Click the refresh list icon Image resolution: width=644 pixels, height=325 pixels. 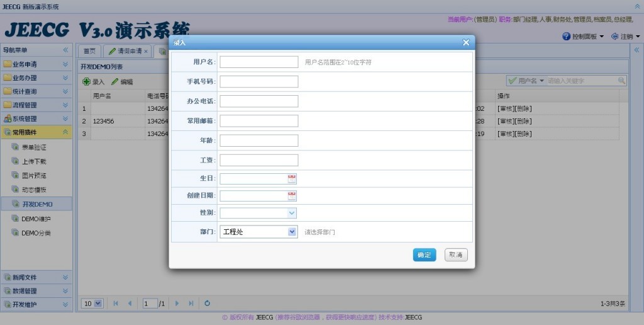[207, 304]
